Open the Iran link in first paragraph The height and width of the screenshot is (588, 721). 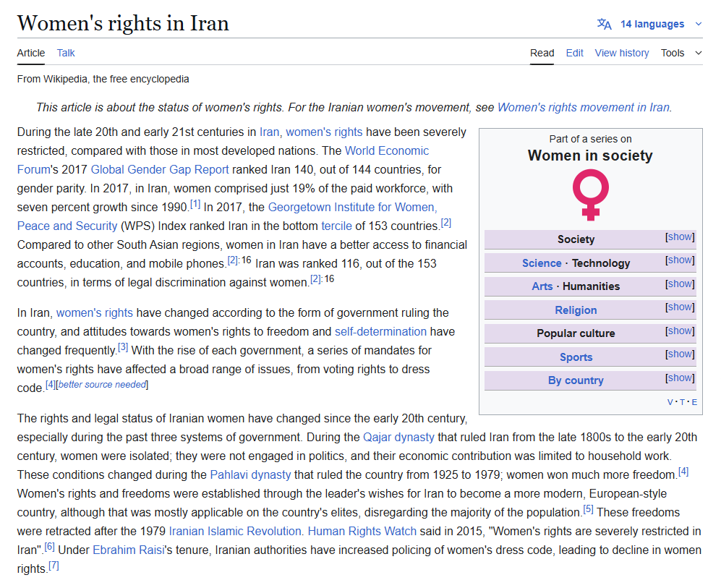pos(269,132)
